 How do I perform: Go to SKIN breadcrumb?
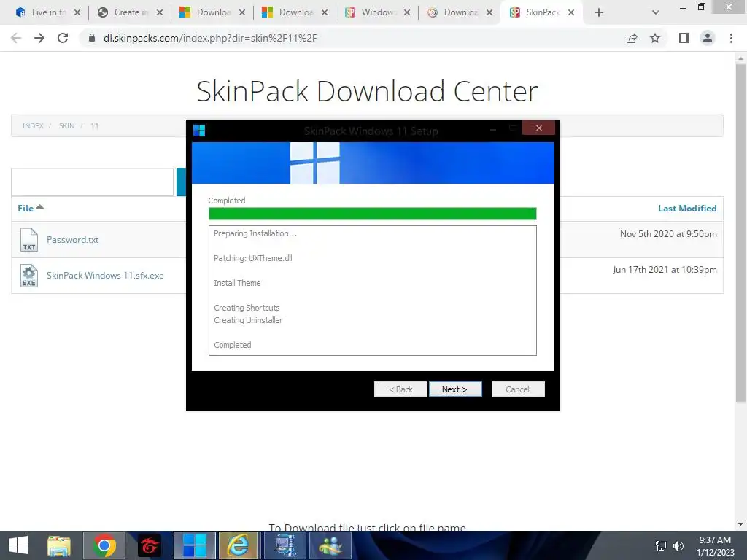point(66,125)
